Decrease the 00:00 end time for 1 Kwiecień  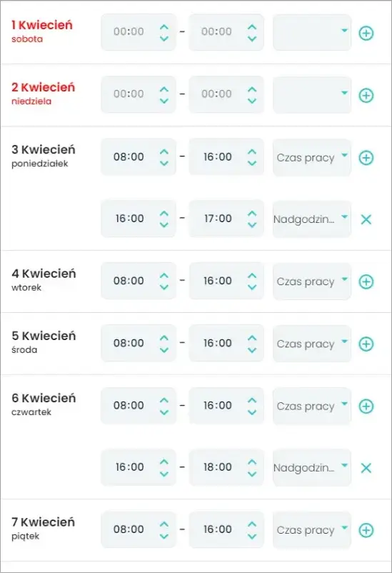pos(252,39)
